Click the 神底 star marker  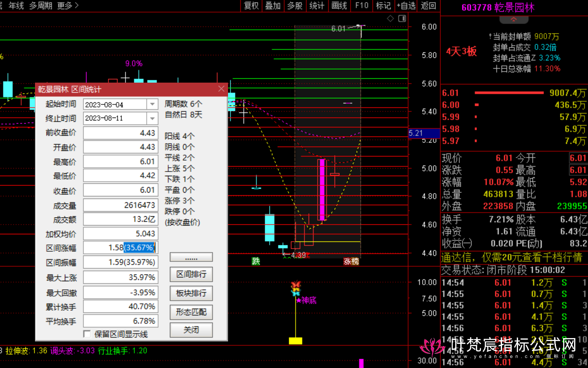tap(306, 300)
